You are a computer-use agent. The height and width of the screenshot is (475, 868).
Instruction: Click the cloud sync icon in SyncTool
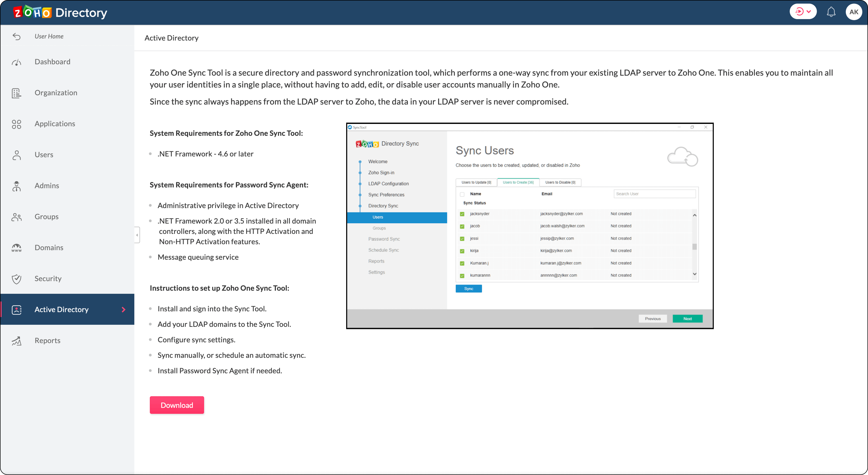click(682, 157)
